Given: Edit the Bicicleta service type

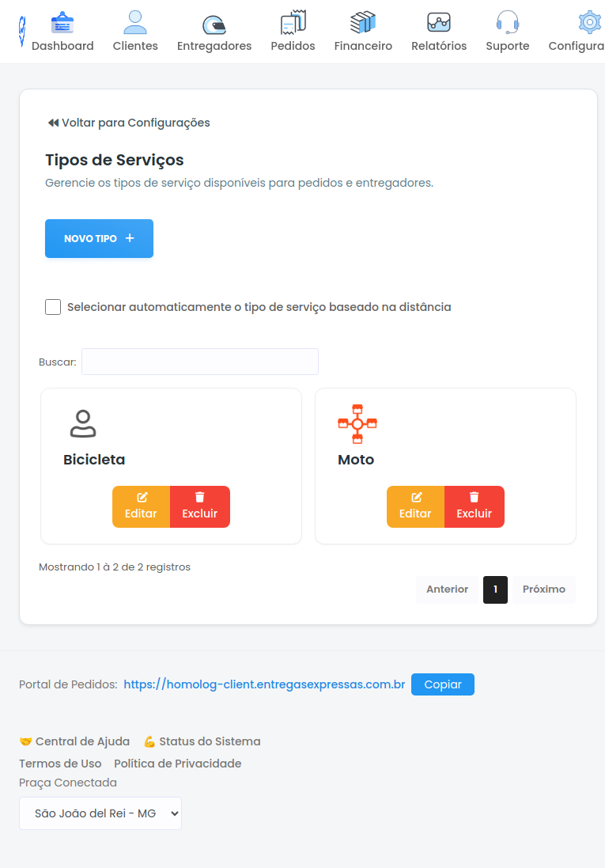Looking at the screenshot, I should coord(141,506).
